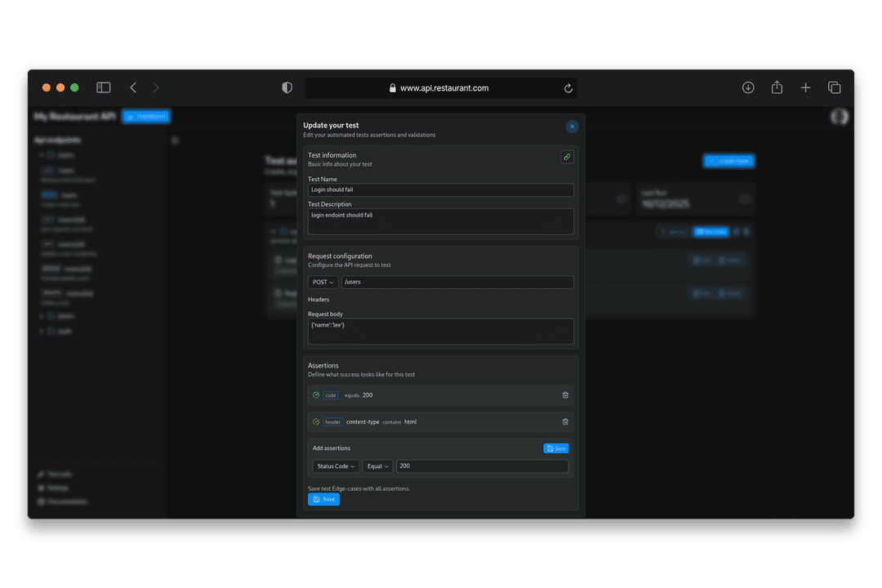
Task: Open the Status Code dropdown
Action: click(336, 465)
